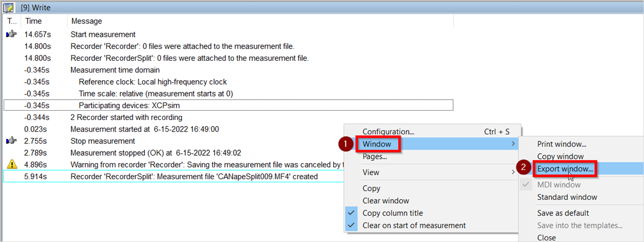Choose Print window... in the submenu
Viewport: 644px width, 242px height.
pos(561,144)
